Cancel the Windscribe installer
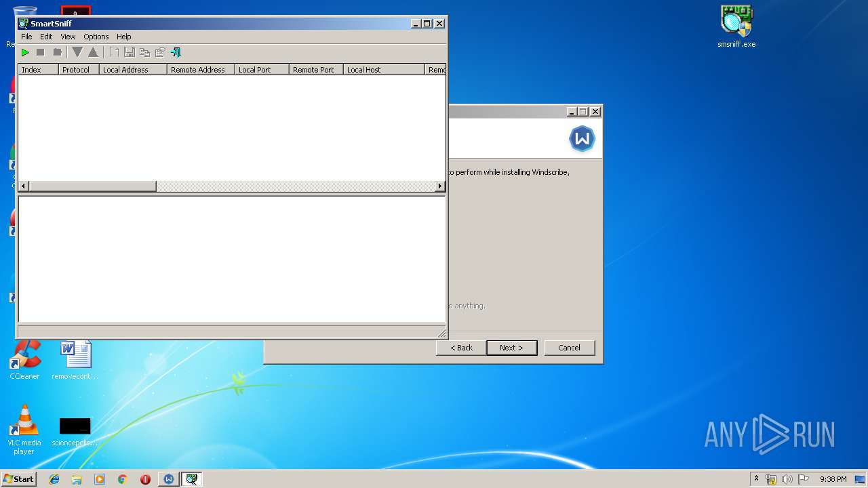 click(569, 348)
